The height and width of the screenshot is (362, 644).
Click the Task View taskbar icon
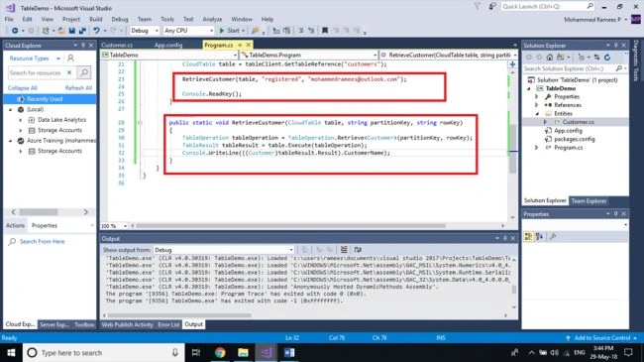tap(196, 352)
